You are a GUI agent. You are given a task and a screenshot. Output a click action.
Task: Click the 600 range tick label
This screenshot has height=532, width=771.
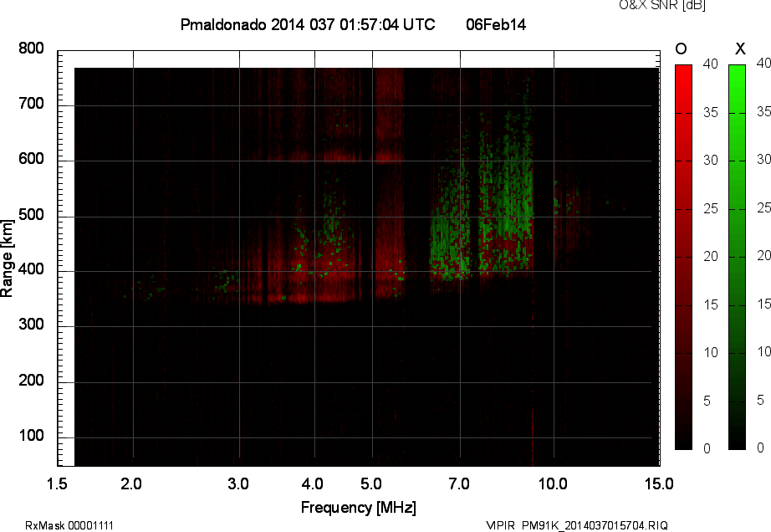point(32,159)
